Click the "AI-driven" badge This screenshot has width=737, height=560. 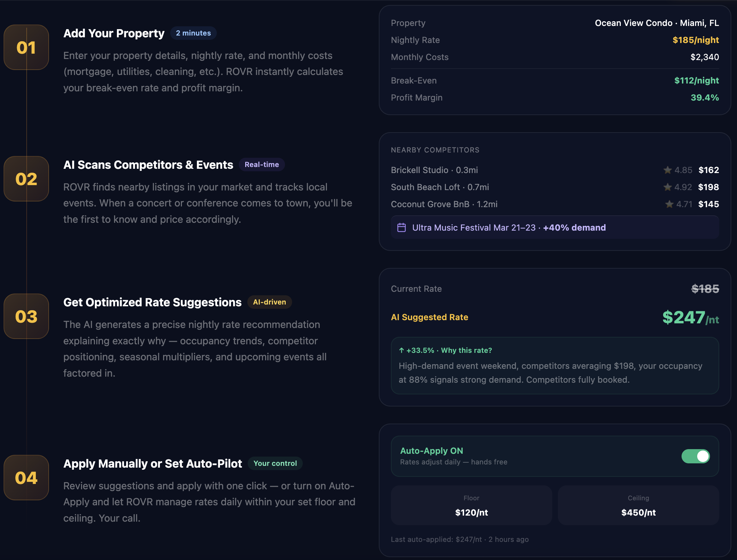(x=269, y=302)
